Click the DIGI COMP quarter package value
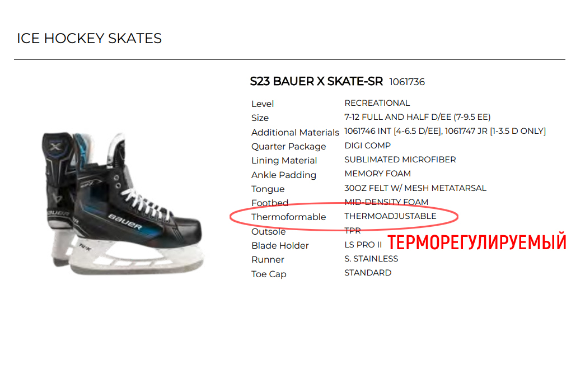This screenshot has width=571, height=392. pos(367,146)
